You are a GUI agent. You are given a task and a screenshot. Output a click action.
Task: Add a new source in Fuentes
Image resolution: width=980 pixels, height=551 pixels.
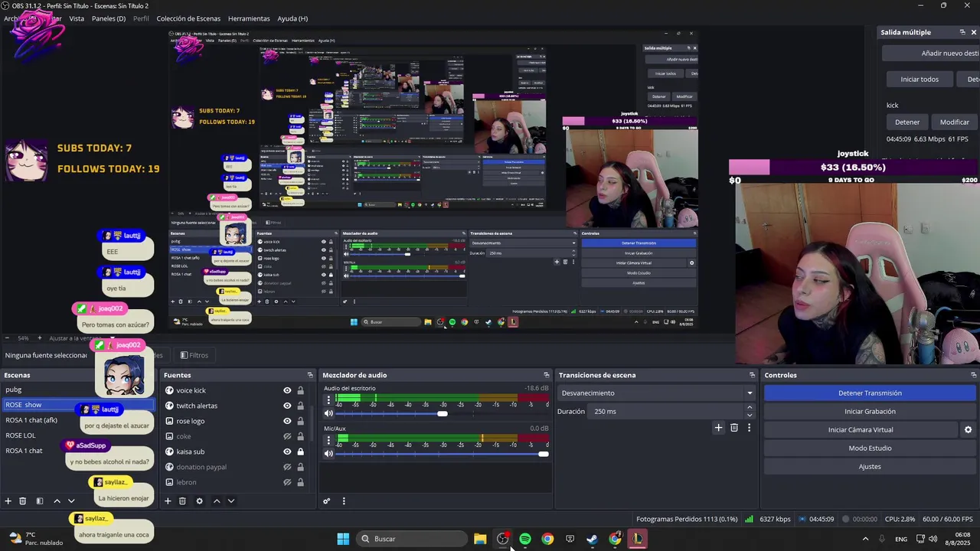pos(168,501)
